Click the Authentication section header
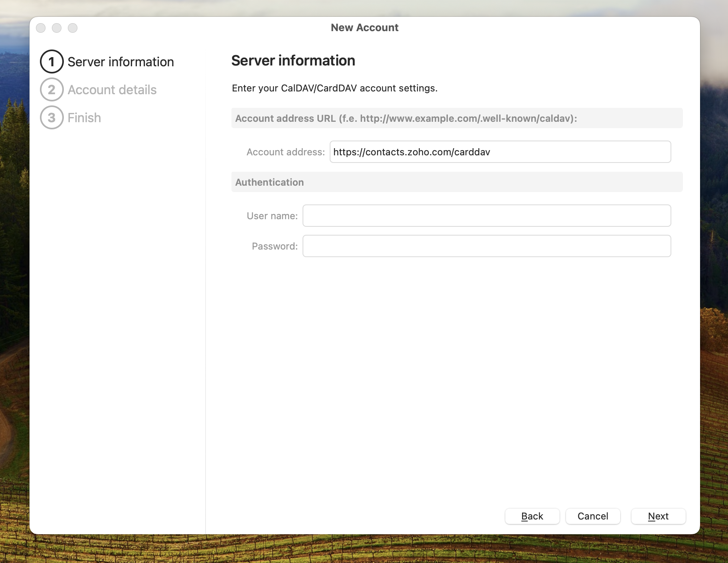The width and height of the screenshot is (728, 563). [x=457, y=182]
